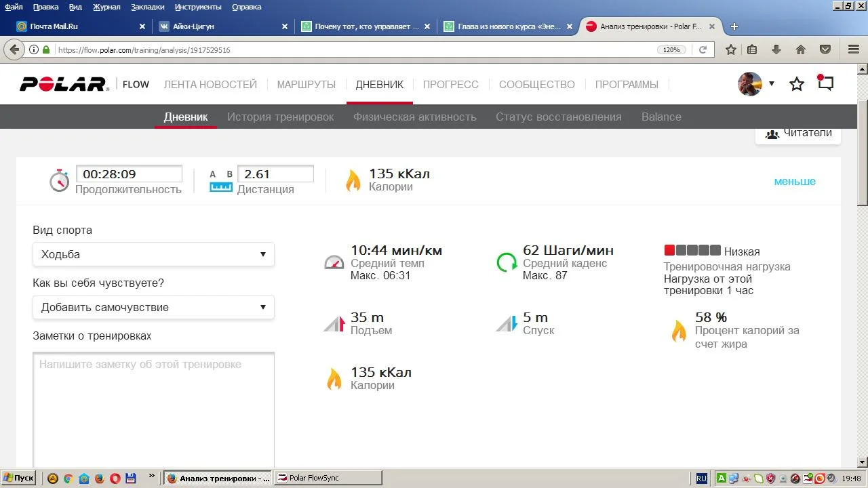Screen dimensions: 868x488
Task: Click the browser home icon
Action: pyautogui.click(x=801, y=49)
